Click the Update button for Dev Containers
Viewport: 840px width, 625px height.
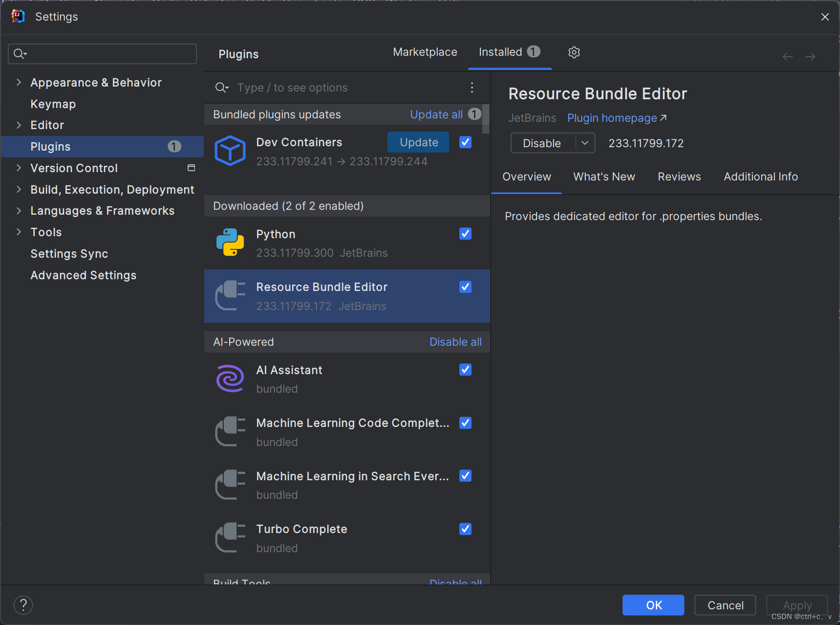418,142
